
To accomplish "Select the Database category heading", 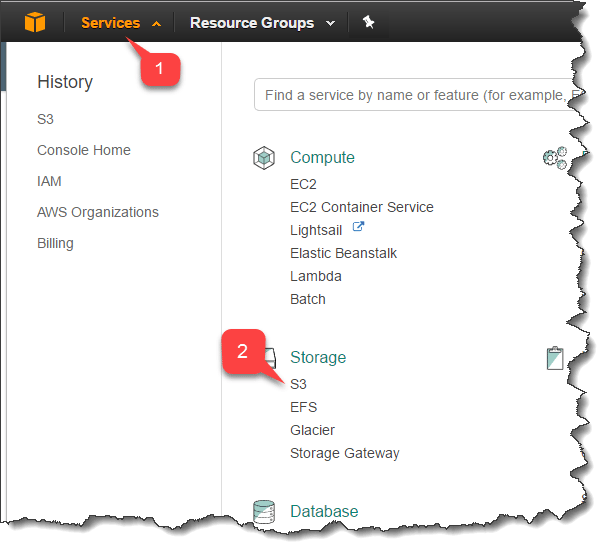I will click(x=324, y=512).
